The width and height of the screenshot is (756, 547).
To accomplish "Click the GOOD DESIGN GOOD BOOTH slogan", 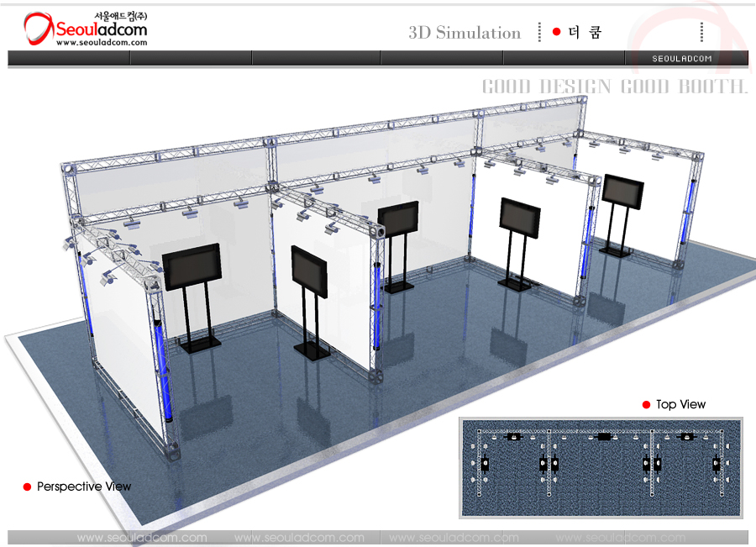I will coord(614,87).
